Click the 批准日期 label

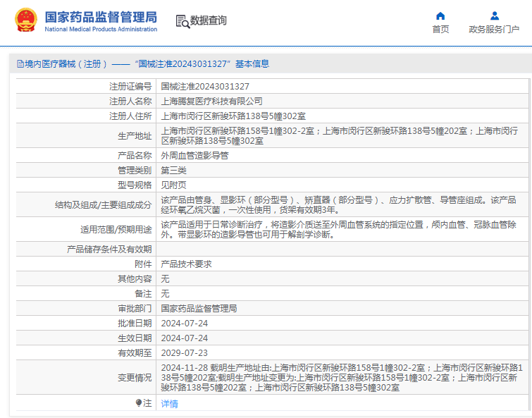coord(135,324)
